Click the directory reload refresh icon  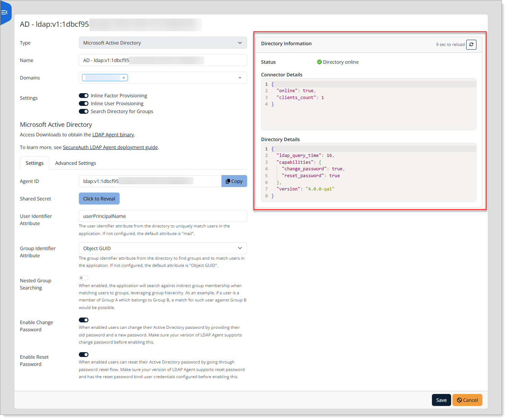point(471,45)
